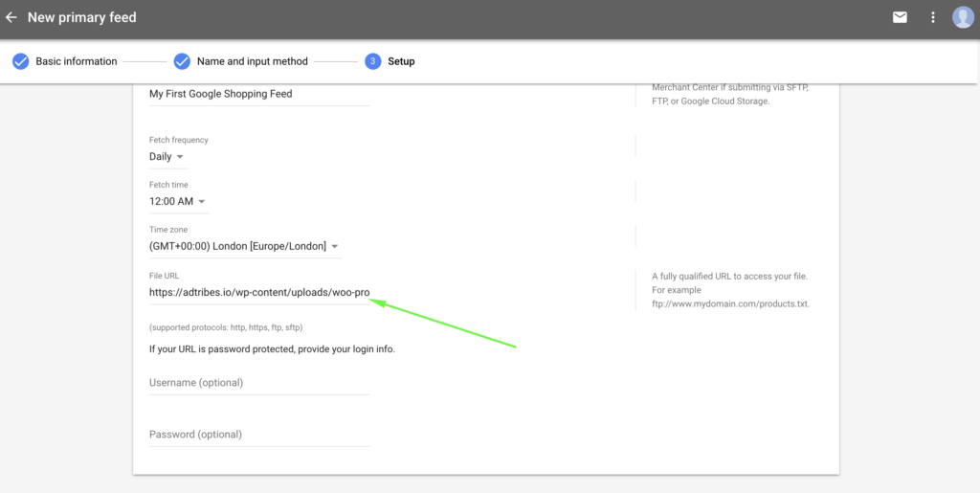The height and width of the screenshot is (493, 980).
Task: Click the step 3 number circle
Action: tap(372, 61)
